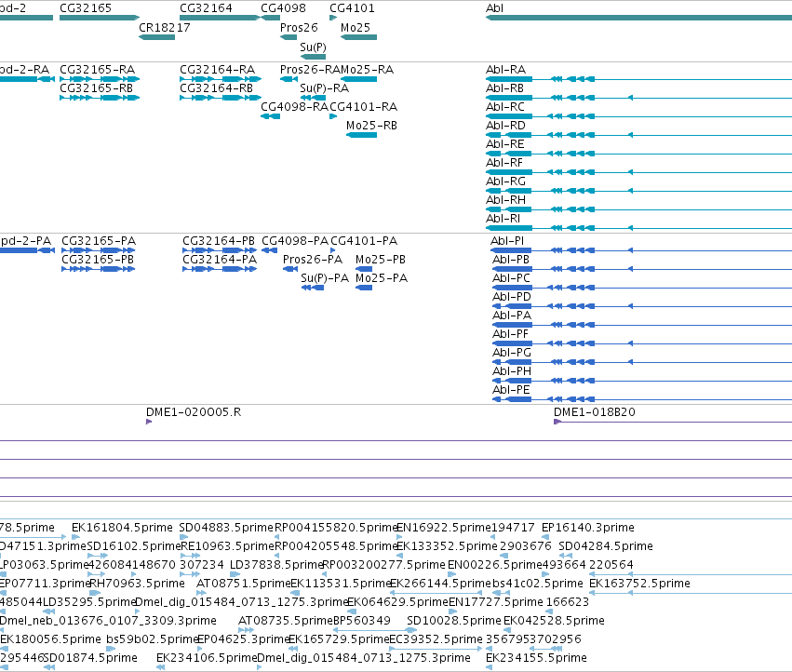Select the DME1-018B20 feature label
The height and width of the screenshot is (672, 792).
[x=595, y=412]
